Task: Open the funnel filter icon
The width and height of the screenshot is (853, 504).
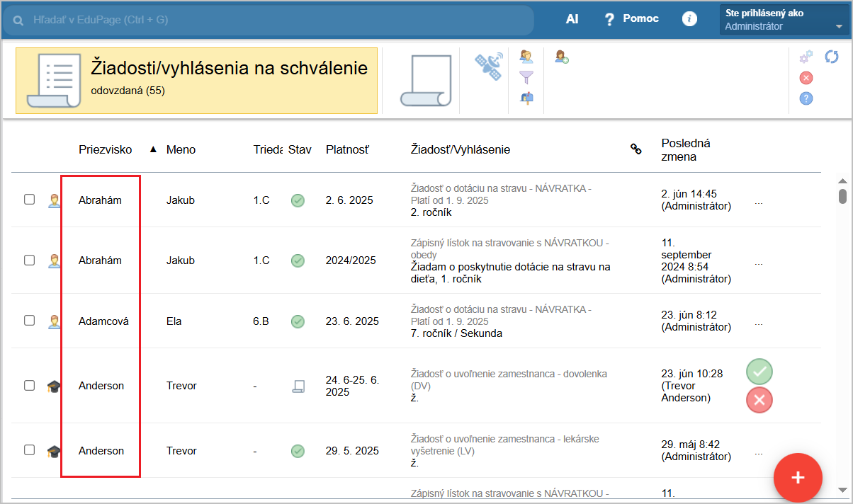Action: coord(526,77)
